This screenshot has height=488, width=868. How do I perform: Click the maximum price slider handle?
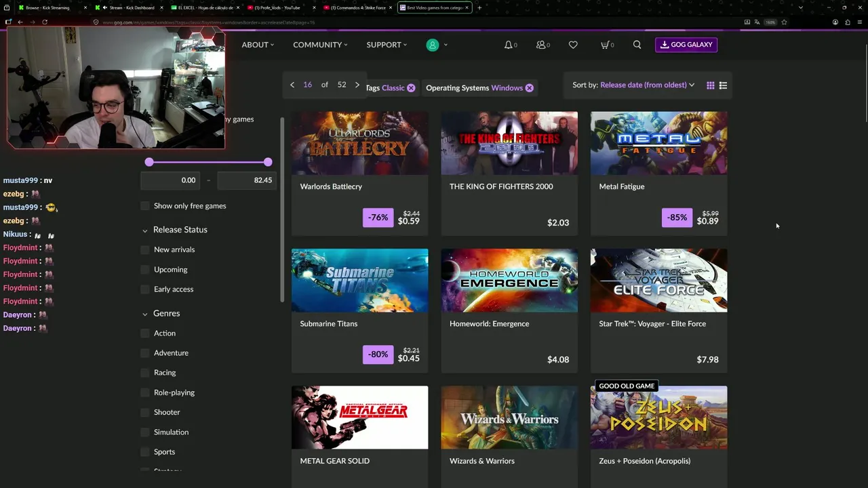[x=268, y=162]
